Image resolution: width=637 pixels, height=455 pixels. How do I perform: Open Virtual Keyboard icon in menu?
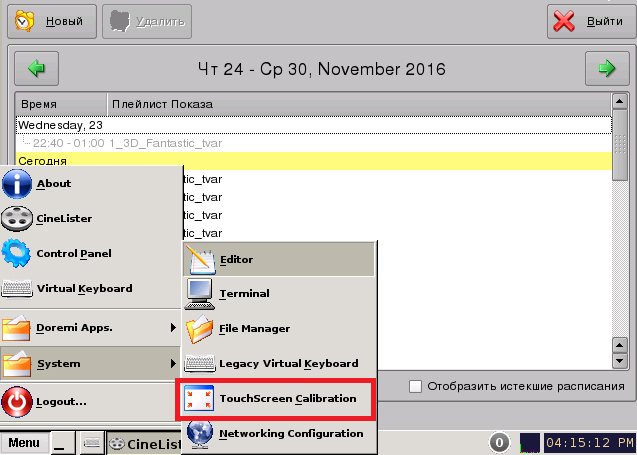click(17, 288)
